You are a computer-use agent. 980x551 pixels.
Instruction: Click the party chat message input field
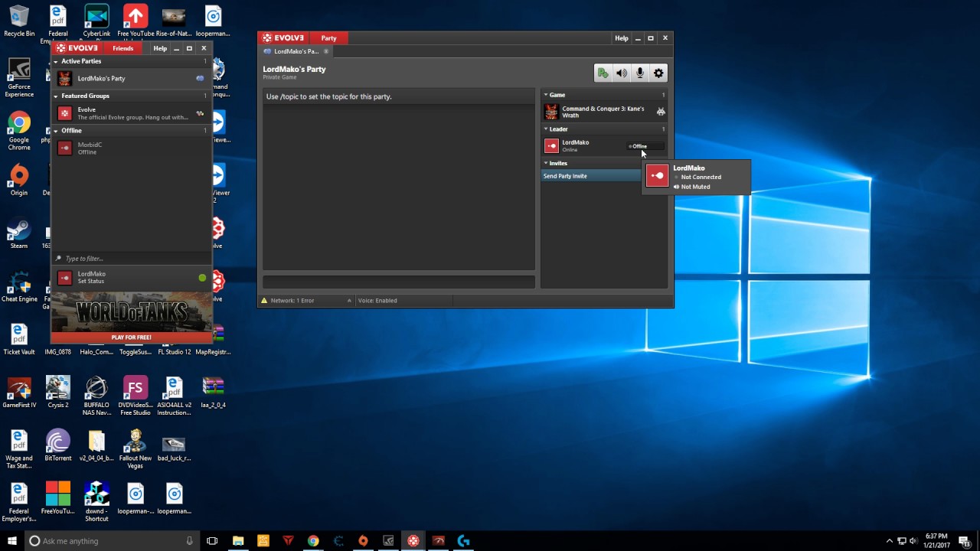(399, 282)
